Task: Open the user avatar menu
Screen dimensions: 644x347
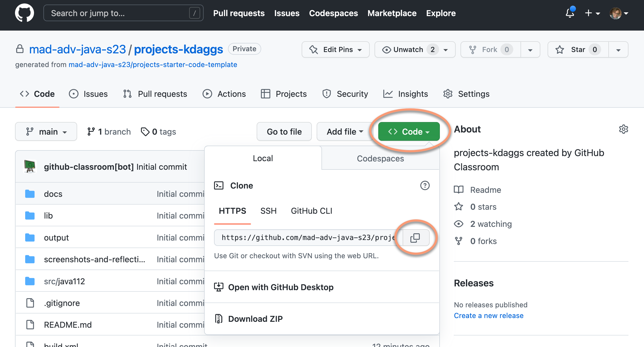Action: click(619, 13)
